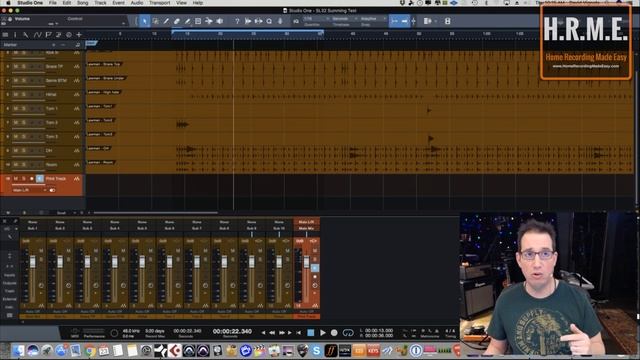Click Bus 1 volume fader
This screenshot has height=360, width=640.
33,262
